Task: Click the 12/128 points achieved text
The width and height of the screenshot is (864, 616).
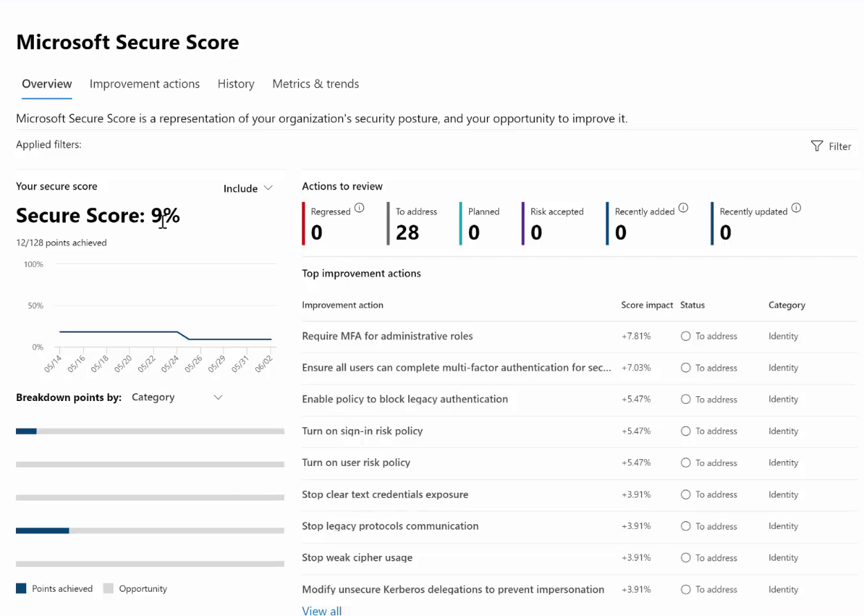Action: 62,243
